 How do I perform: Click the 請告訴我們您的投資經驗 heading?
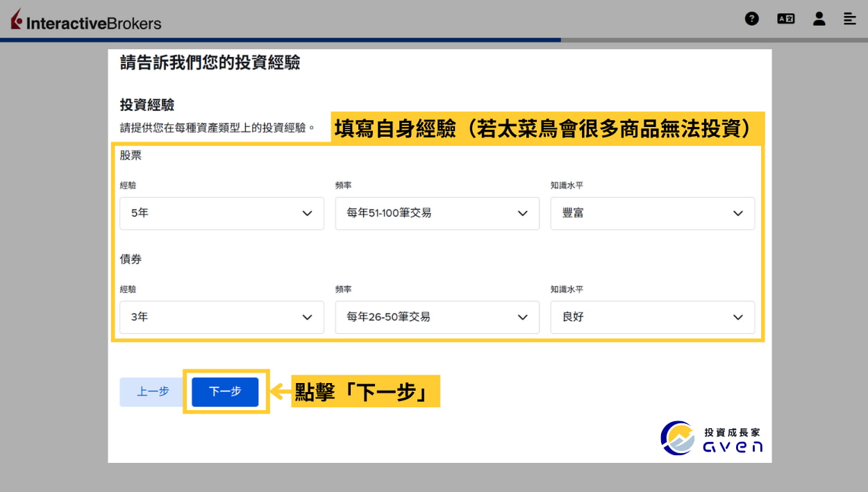[210, 62]
